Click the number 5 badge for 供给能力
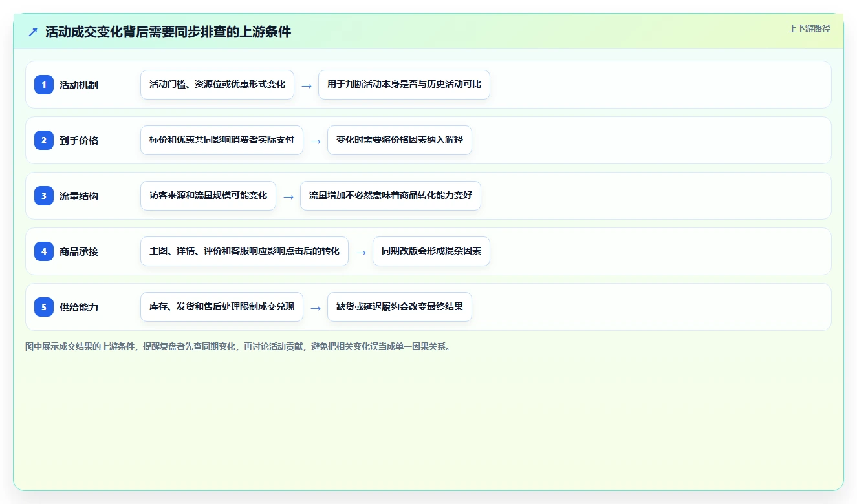 pyautogui.click(x=44, y=307)
